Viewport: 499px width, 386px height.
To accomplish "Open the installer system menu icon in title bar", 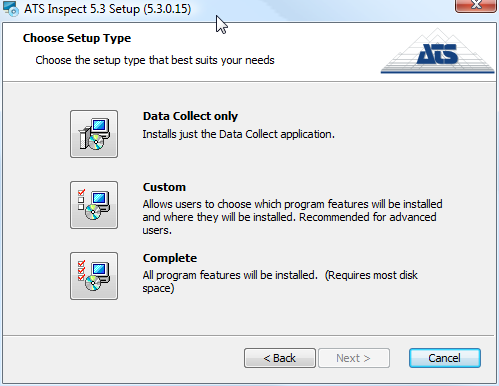I will [x=10, y=9].
